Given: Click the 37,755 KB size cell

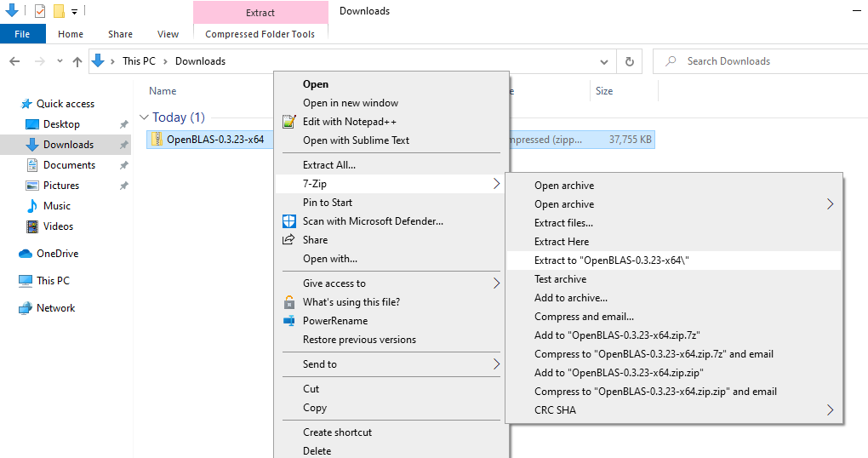Looking at the screenshot, I should [x=630, y=140].
